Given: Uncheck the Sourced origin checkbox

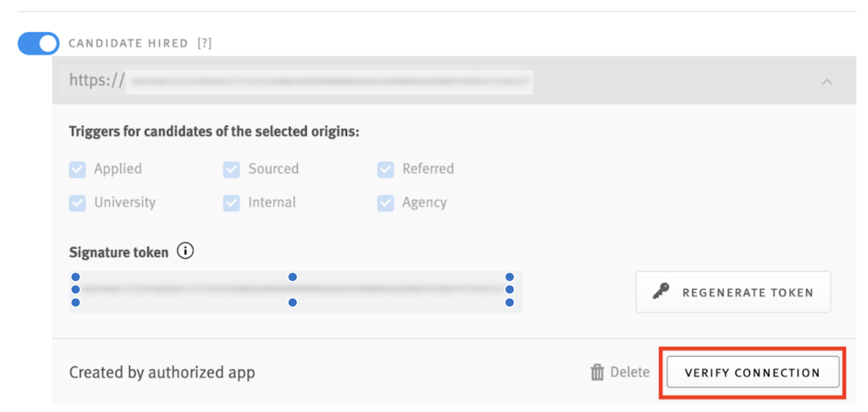Looking at the screenshot, I should click(x=232, y=169).
